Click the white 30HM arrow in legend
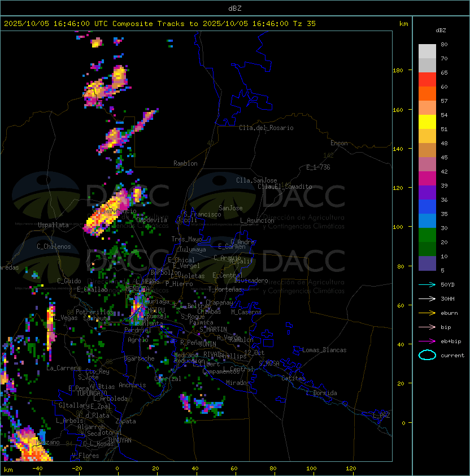This screenshot has height=476, width=470. pos(427,299)
